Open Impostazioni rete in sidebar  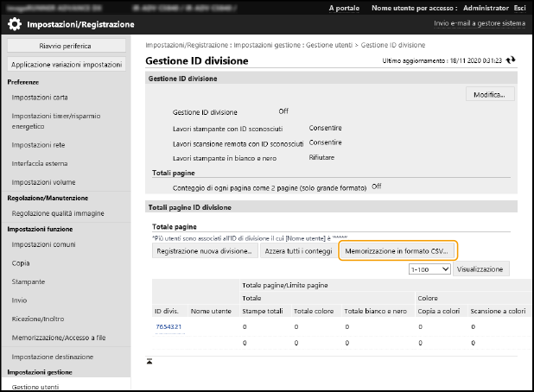[x=38, y=146]
